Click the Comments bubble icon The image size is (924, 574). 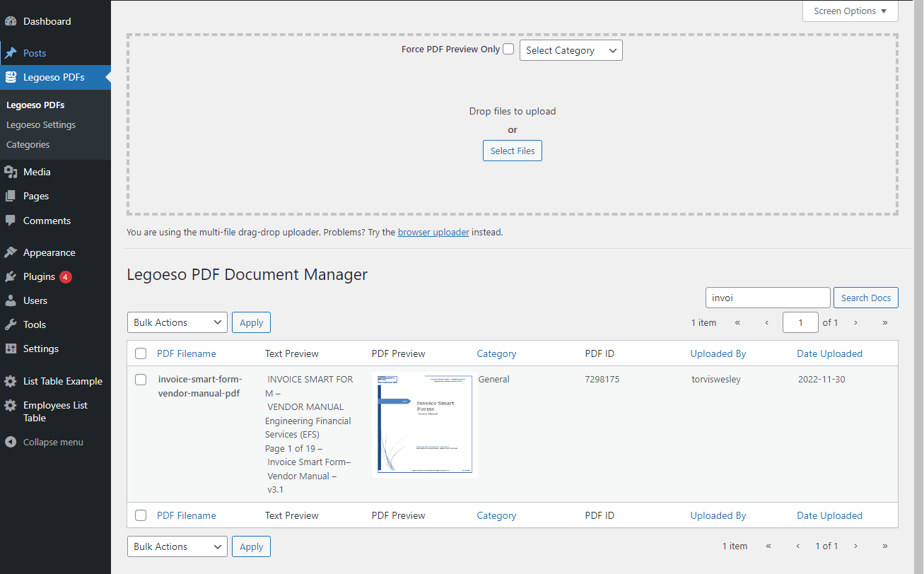(11, 221)
